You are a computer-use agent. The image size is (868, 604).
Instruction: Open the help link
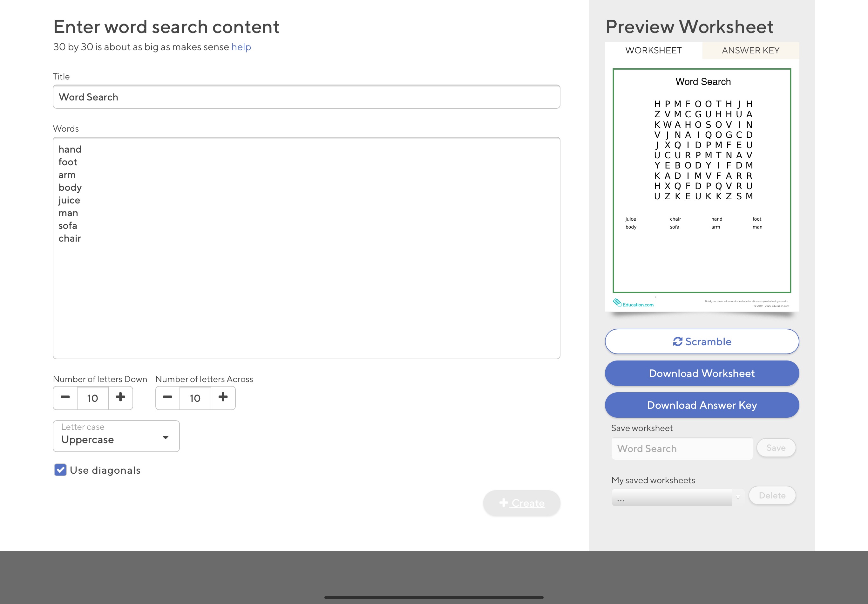(241, 47)
